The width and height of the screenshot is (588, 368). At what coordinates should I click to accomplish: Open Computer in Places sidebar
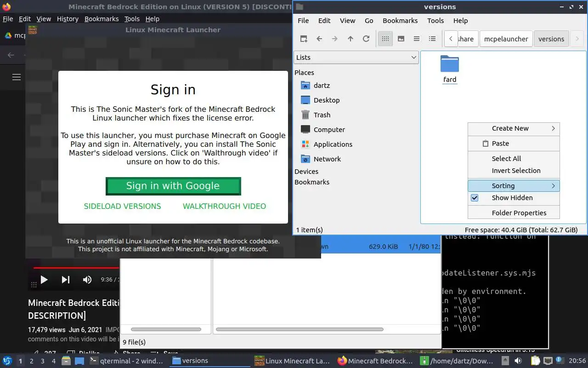pos(322,129)
